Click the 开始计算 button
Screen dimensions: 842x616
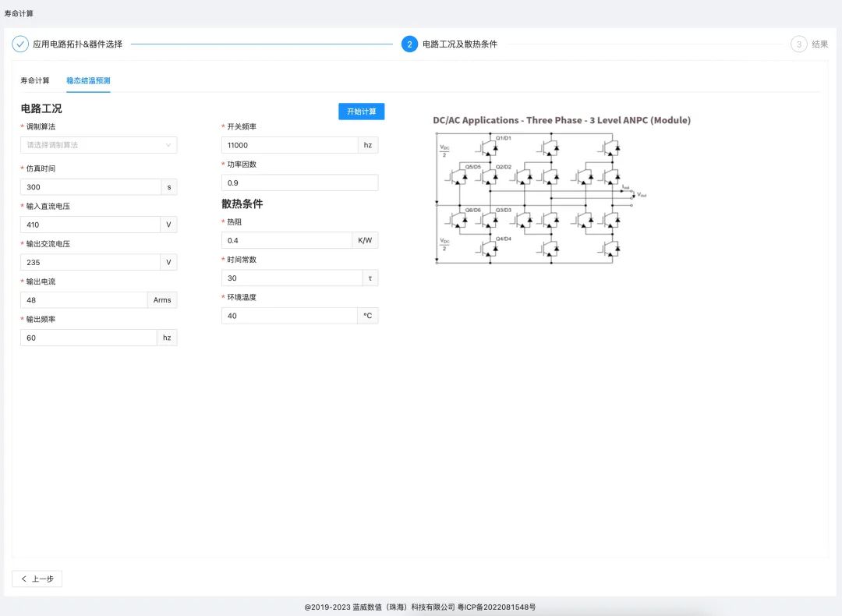point(361,111)
